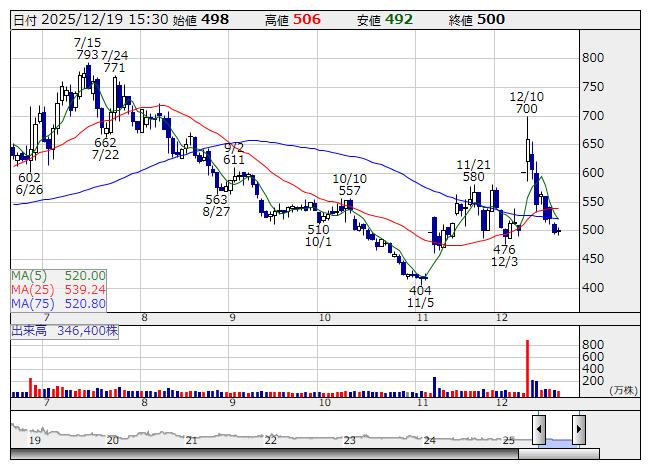Click the 9/2 611 price label
Viewport: 653px width, 470px height.
[234, 154]
